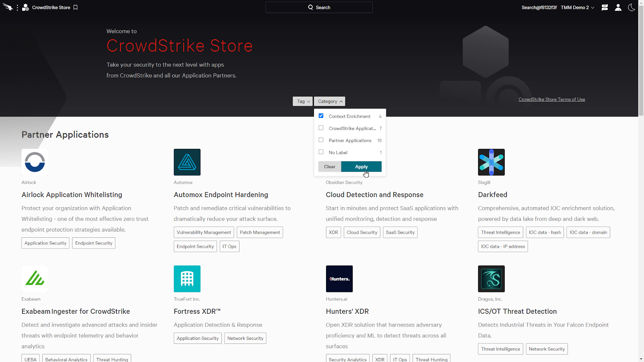Click the Obsidian Security vendor name
This screenshot has width=644, height=362.
[x=344, y=183]
